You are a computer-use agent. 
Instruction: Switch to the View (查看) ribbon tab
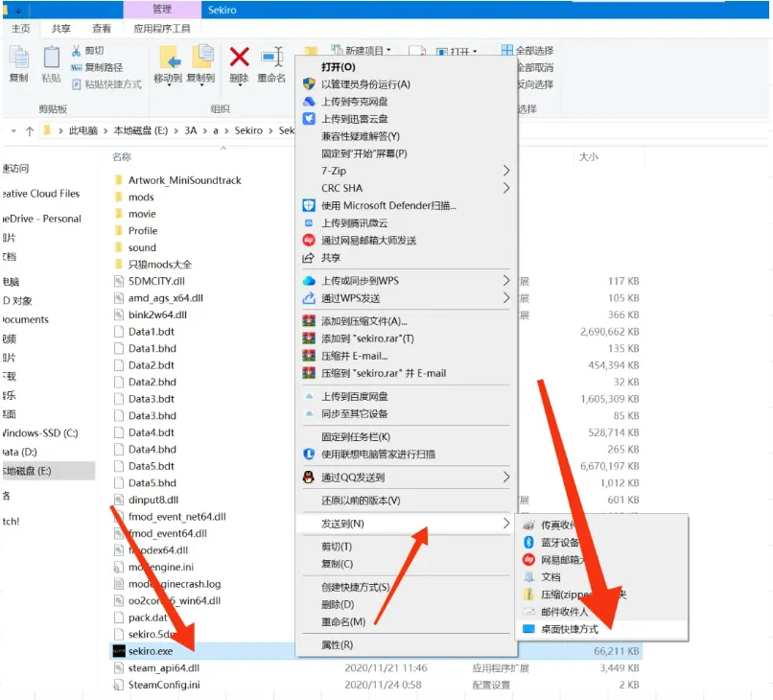(102, 29)
